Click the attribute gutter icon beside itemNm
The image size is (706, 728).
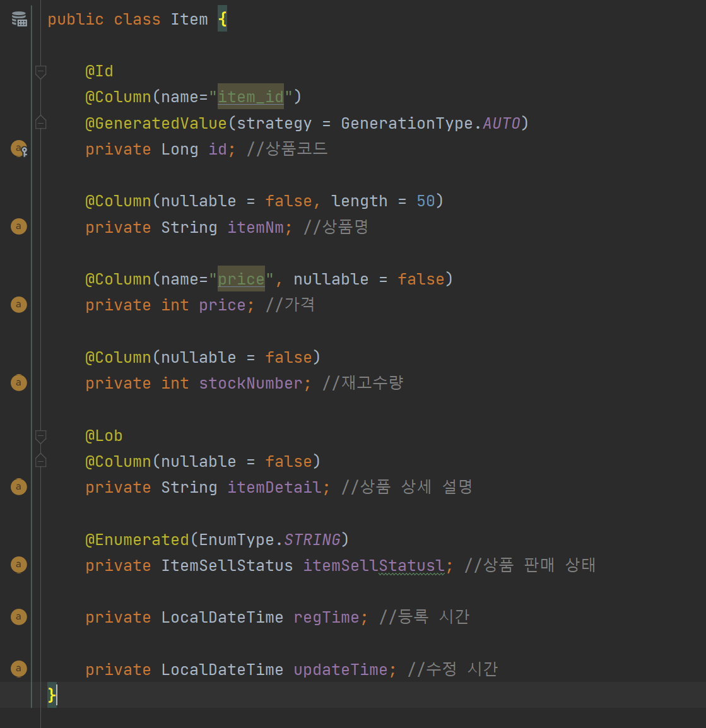coord(18,226)
